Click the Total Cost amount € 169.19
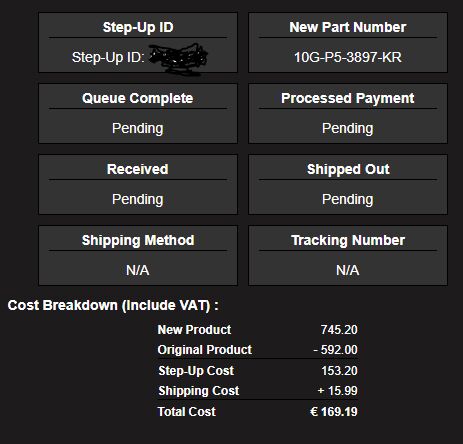This screenshot has height=444, width=463. point(334,412)
